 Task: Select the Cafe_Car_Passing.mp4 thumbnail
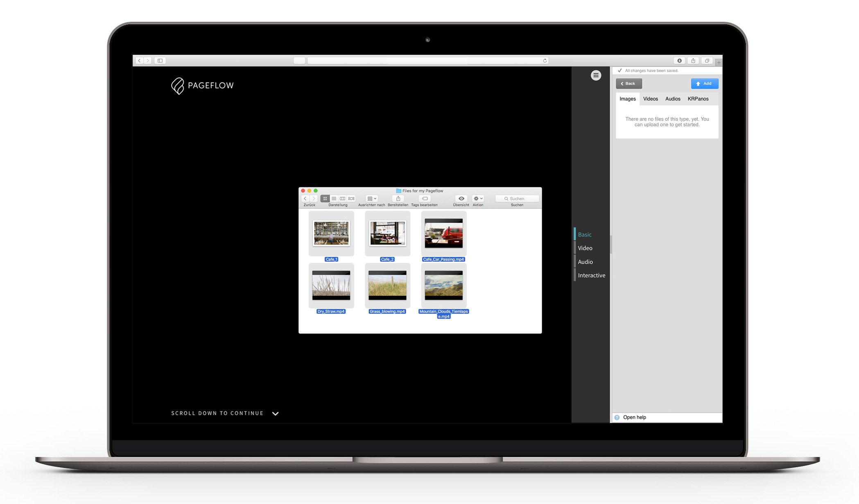443,233
